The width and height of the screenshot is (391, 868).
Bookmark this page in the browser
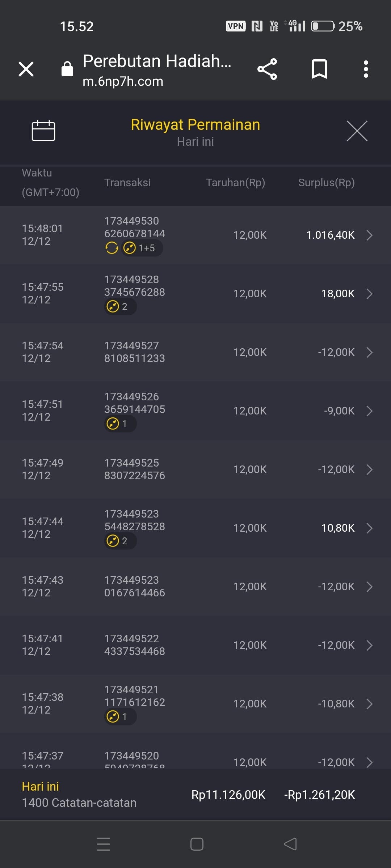[x=319, y=69]
